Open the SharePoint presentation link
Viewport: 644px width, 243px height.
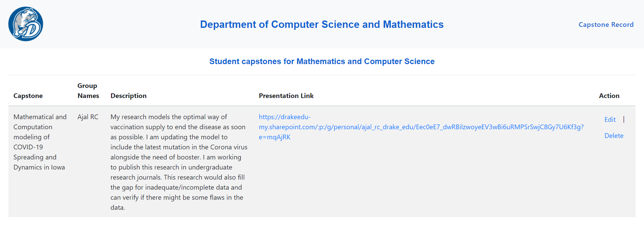(x=421, y=127)
